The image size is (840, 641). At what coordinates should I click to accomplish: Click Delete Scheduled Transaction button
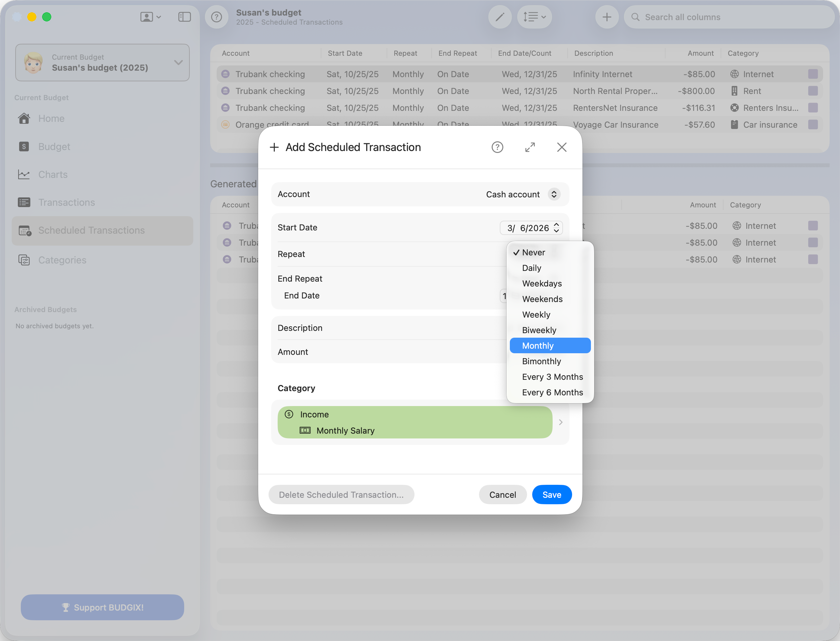tap(341, 495)
